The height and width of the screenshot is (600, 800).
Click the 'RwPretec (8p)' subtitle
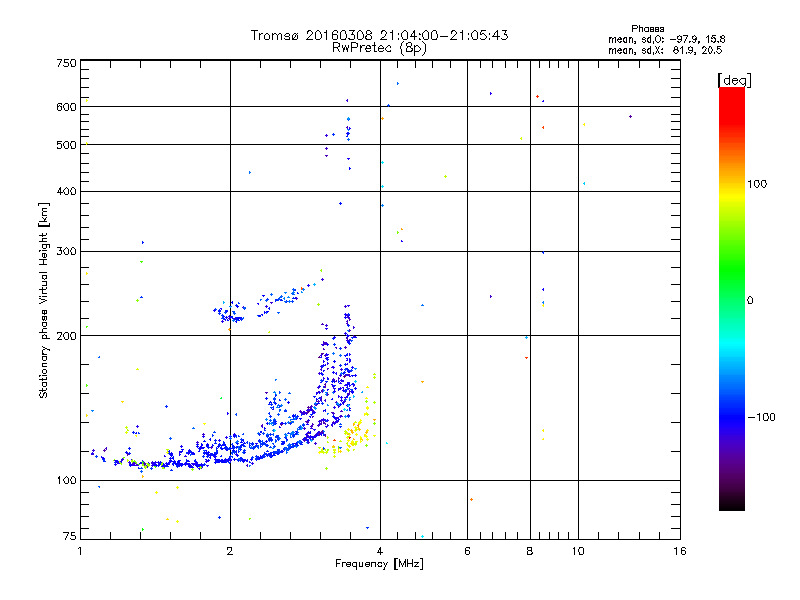point(379,48)
